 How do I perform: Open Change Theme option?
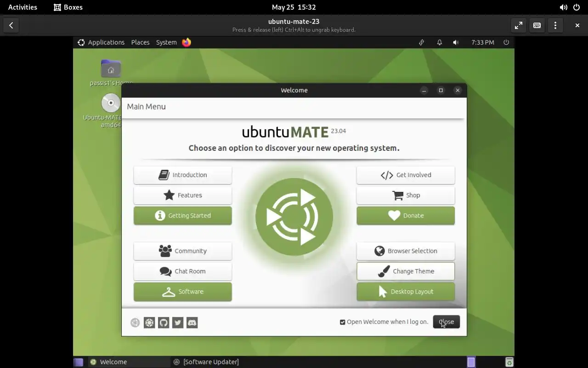click(x=406, y=271)
